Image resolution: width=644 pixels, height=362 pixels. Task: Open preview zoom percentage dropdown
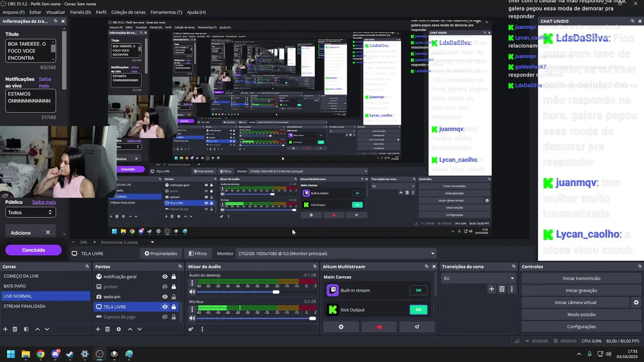152,242
